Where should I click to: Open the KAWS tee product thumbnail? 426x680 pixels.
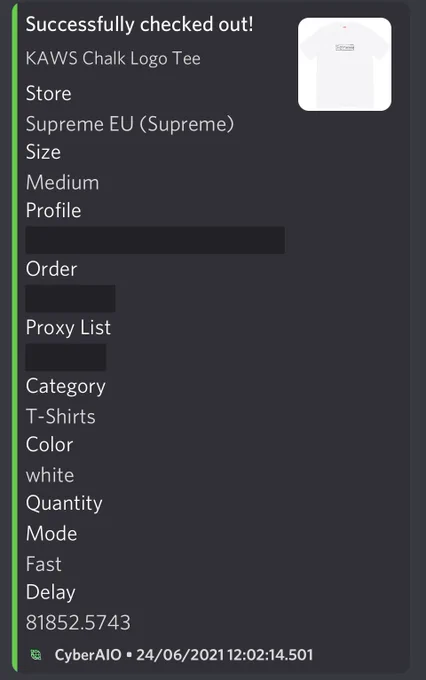point(344,64)
